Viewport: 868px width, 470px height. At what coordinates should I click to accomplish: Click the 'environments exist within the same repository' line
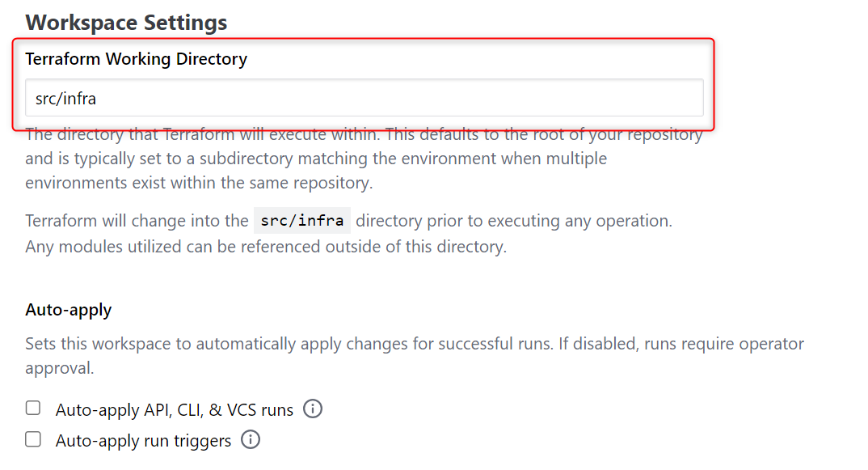198,183
